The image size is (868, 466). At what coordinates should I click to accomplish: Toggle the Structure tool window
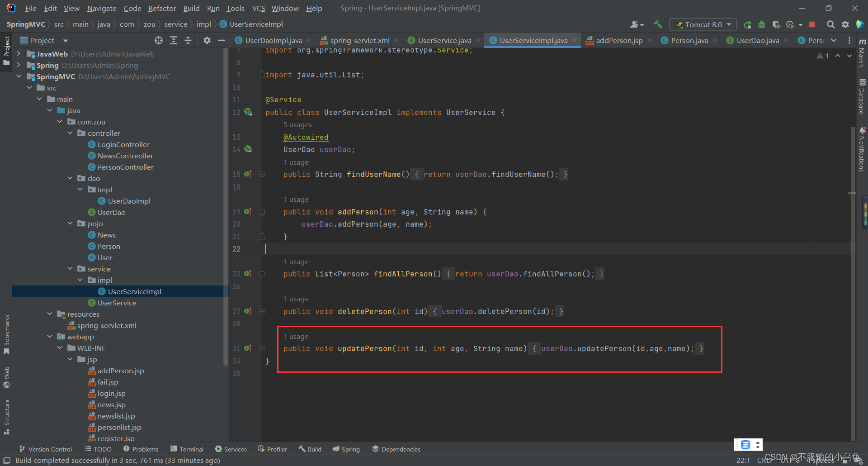pos(7,414)
